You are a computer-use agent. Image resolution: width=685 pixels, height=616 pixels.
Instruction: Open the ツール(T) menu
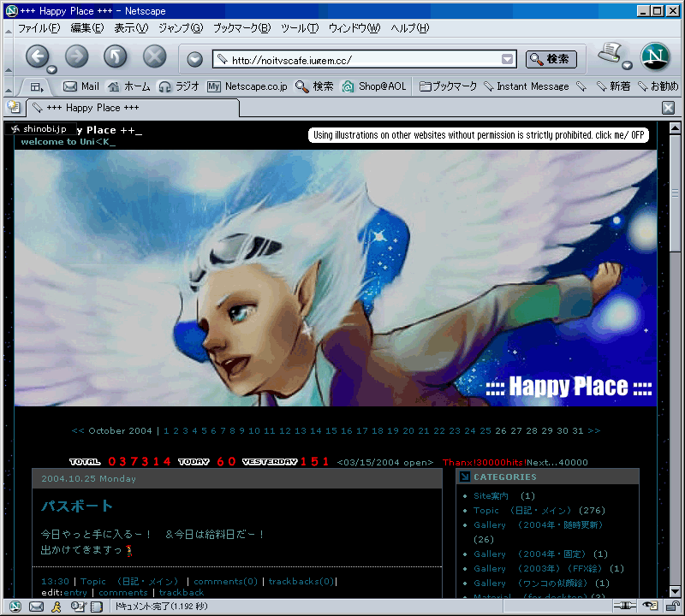300,28
